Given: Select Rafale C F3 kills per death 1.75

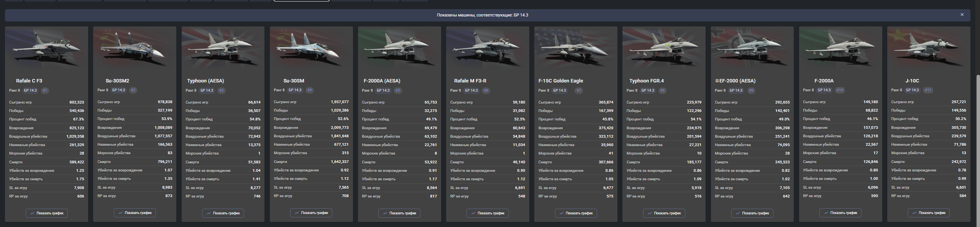Looking at the screenshot, I should click(x=80, y=179).
